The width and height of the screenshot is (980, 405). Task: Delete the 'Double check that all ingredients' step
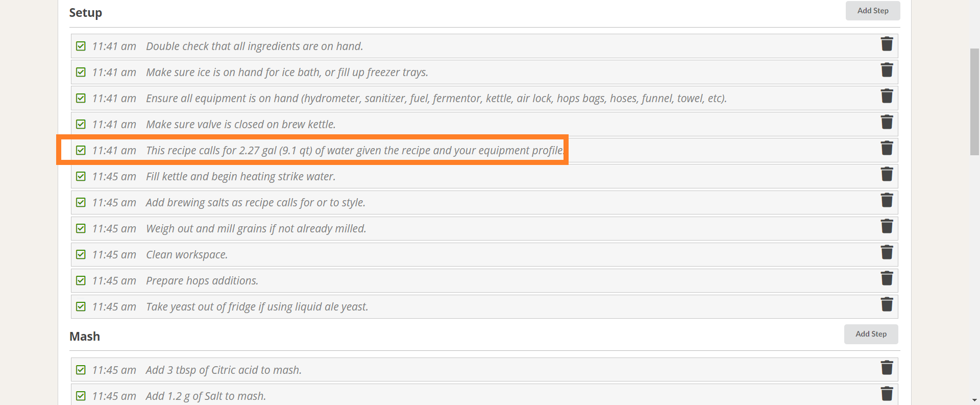[x=887, y=44]
